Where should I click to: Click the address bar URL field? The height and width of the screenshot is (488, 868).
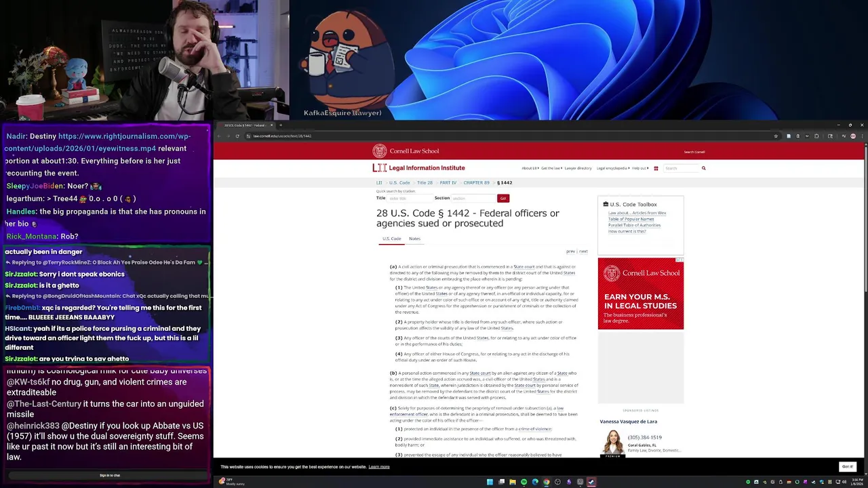coord(509,136)
